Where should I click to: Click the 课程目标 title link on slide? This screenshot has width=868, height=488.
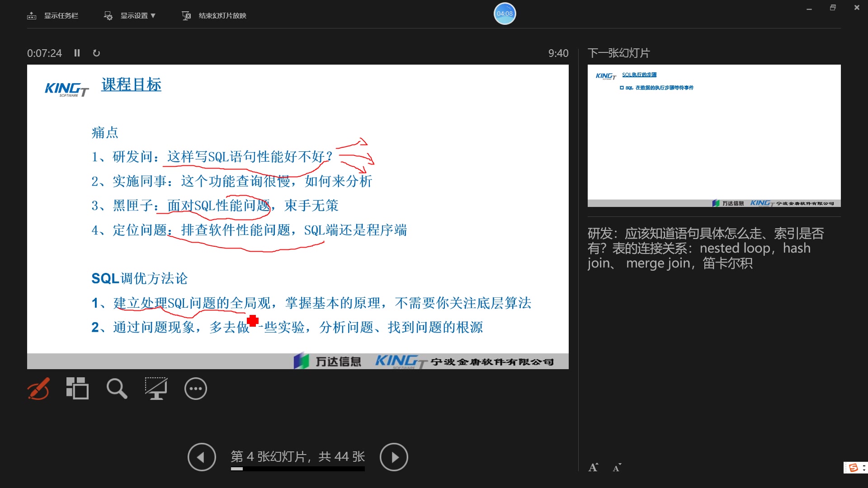point(131,84)
